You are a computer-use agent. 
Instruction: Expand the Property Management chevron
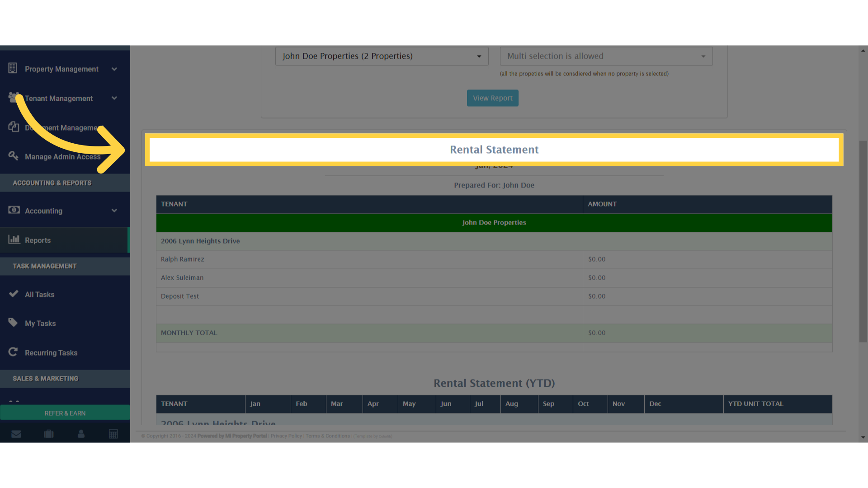[114, 69]
